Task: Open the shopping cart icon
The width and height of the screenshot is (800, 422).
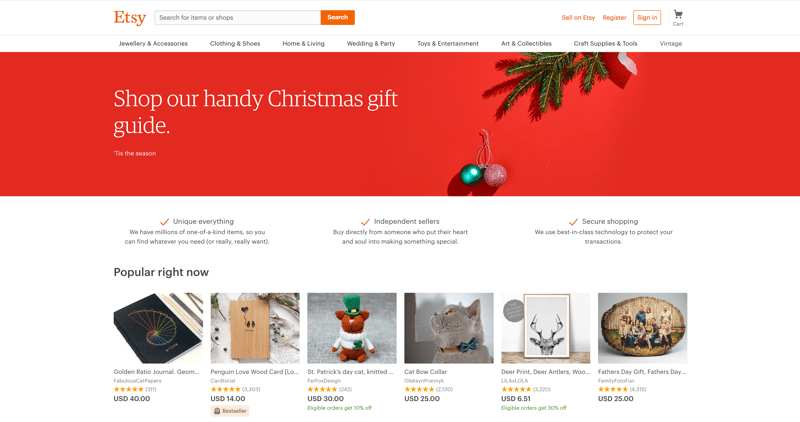Action: pyautogui.click(x=678, y=15)
